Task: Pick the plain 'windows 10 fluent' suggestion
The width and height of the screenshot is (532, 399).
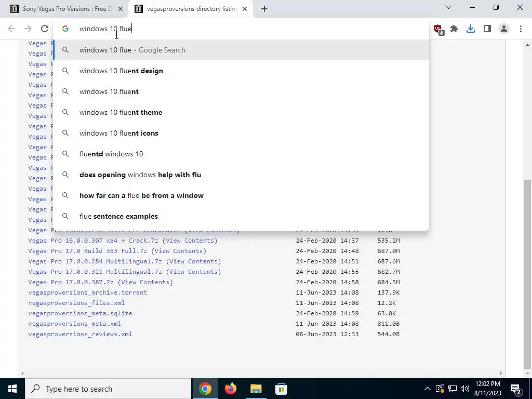Action: (241, 91)
